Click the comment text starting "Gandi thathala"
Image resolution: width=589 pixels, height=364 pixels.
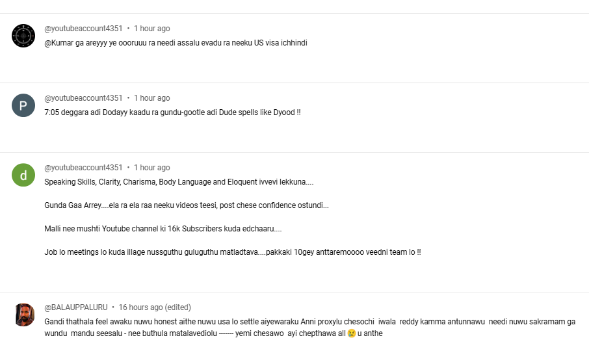point(260,322)
